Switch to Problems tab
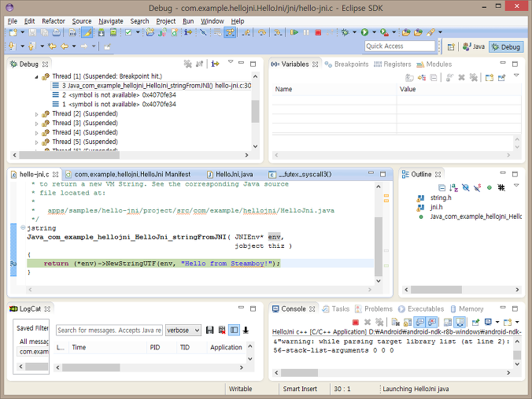The width and height of the screenshot is (532, 399). 374,308
